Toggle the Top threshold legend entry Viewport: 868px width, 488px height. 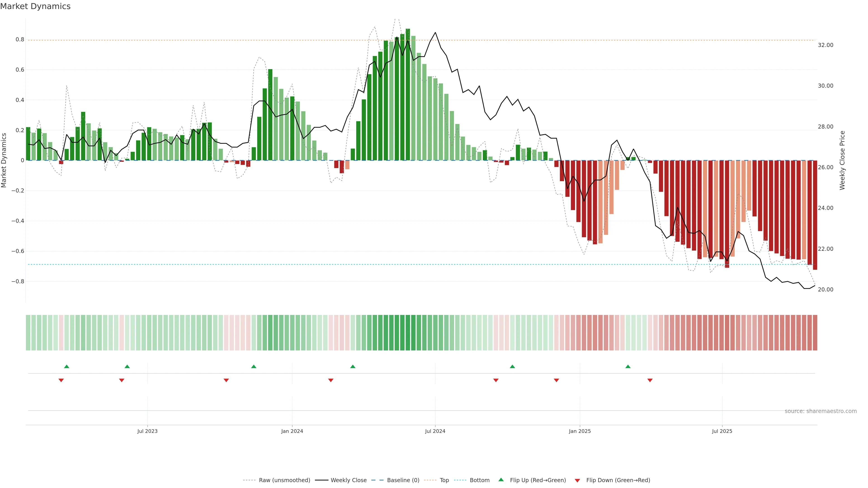(x=444, y=480)
